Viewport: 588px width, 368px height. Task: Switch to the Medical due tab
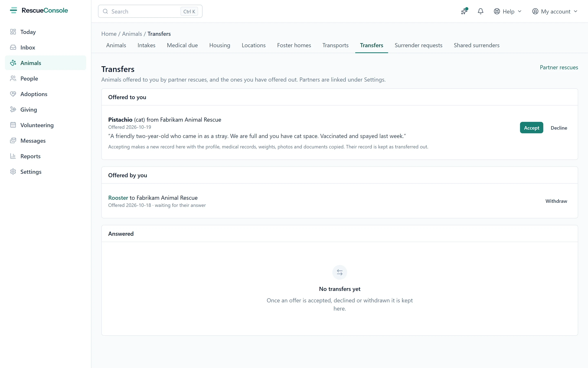(x=182, y=45)
